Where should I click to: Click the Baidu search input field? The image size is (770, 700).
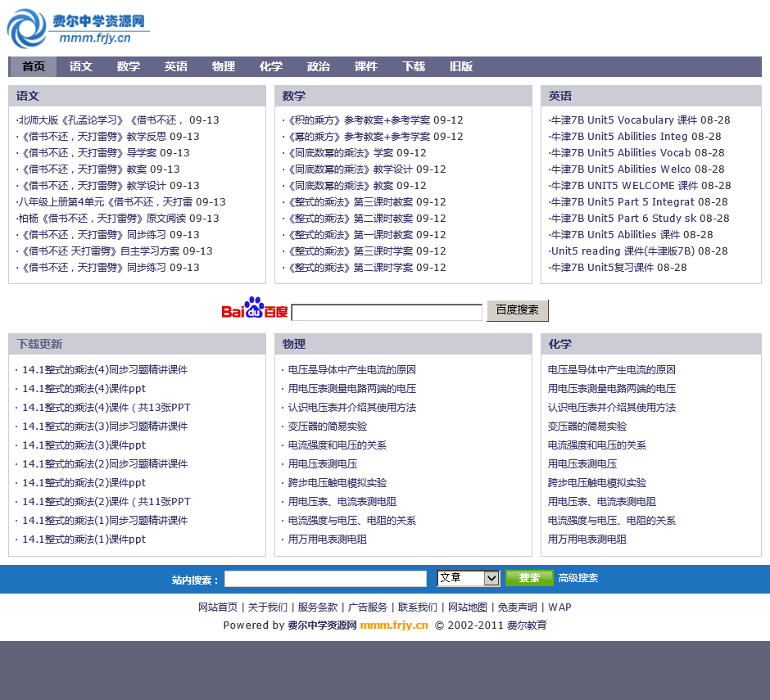(387, 312)
